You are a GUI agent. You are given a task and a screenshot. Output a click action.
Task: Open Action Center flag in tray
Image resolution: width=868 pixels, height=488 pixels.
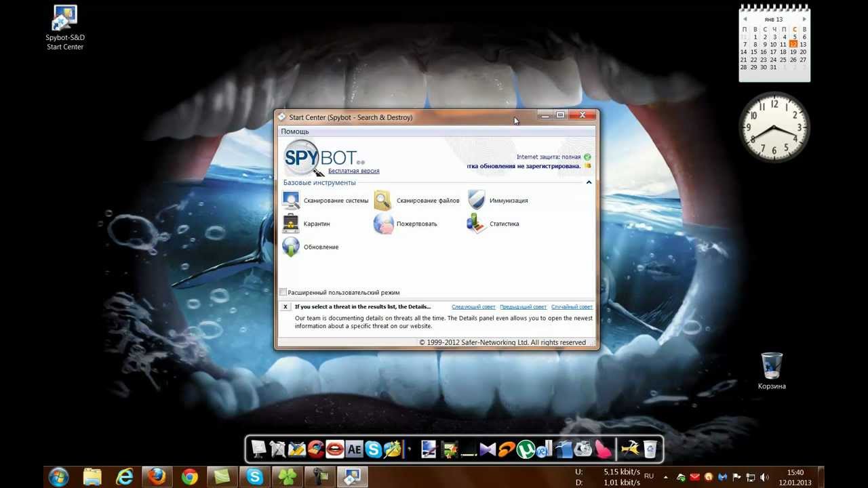tap(736, 477)
